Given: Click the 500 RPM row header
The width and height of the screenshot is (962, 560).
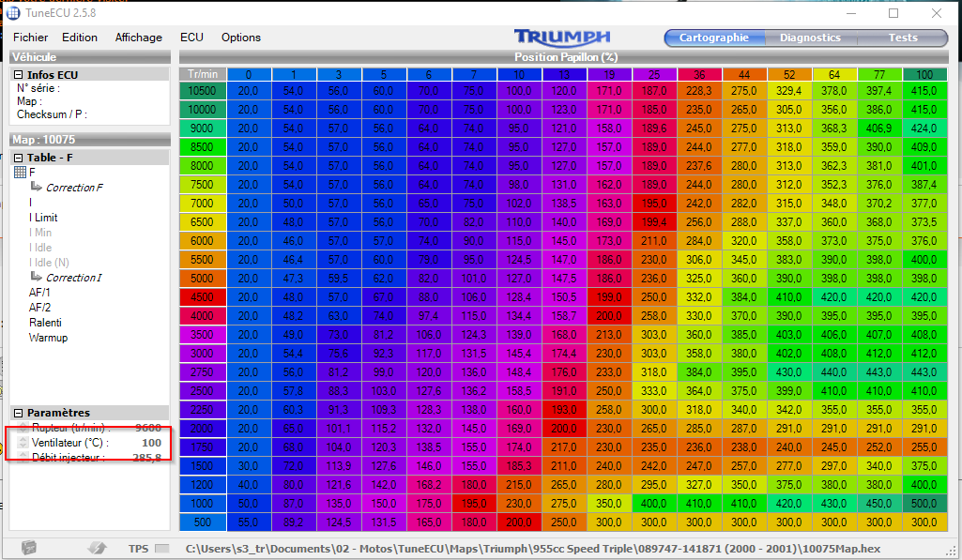Looking at the screenshot, I should [203, 522].
